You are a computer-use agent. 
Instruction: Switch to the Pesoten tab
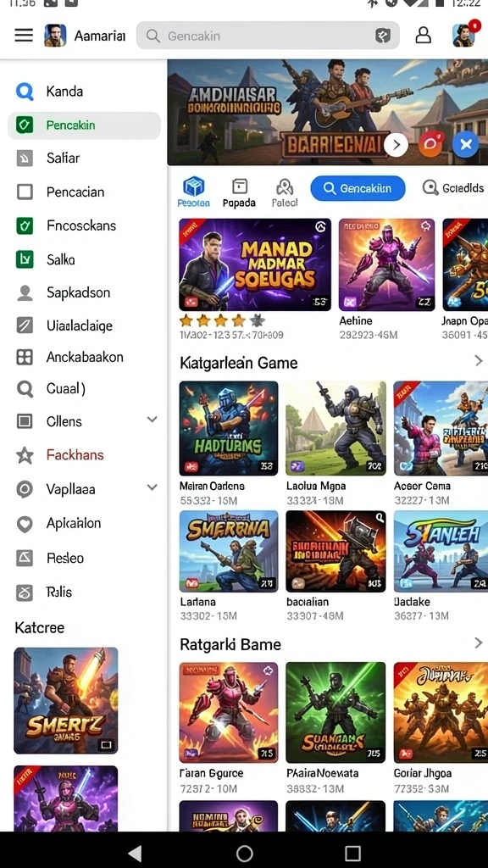194,192
